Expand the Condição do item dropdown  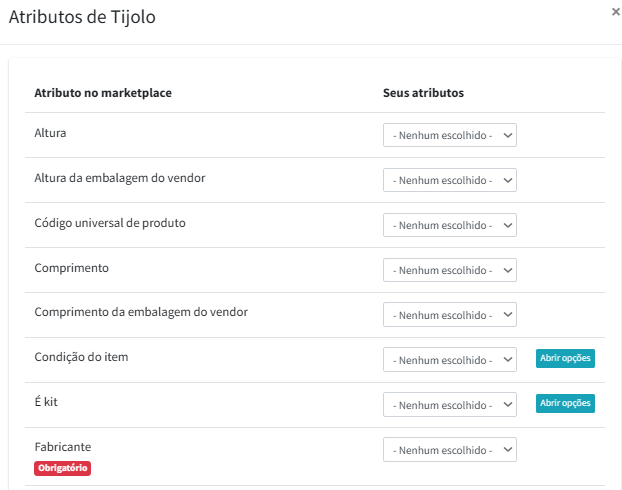[450, 360]
